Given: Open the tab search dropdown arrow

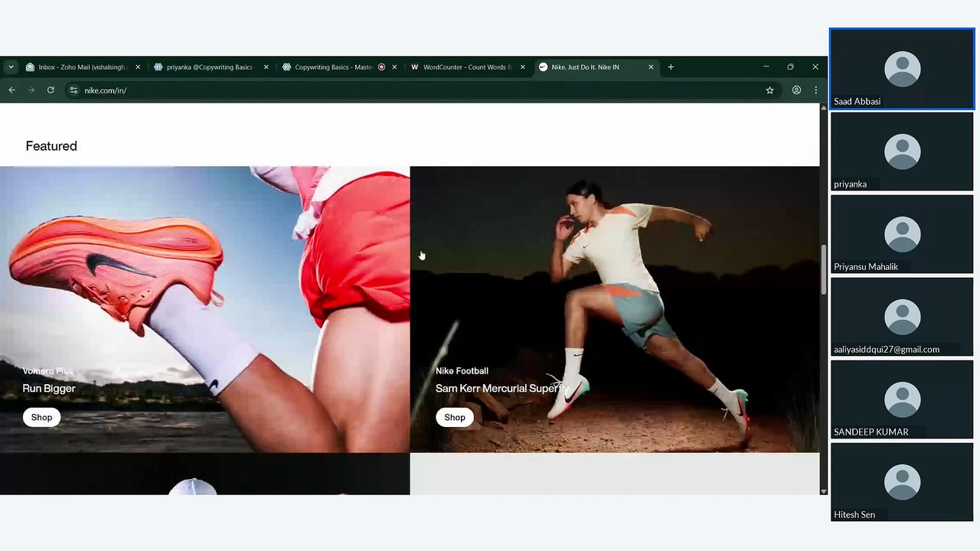Looking at the screenshot, I should 11,67.
